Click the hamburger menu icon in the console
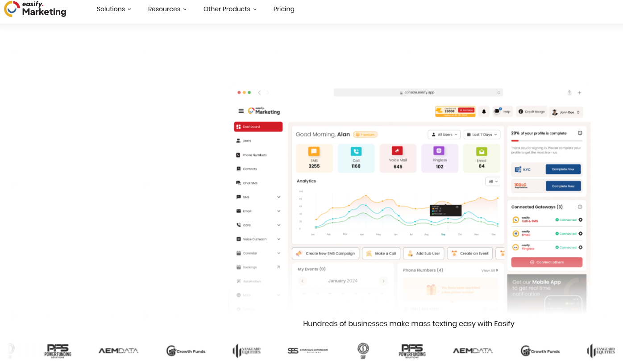Viewport: 623px width, 364px height. point(241,111)
